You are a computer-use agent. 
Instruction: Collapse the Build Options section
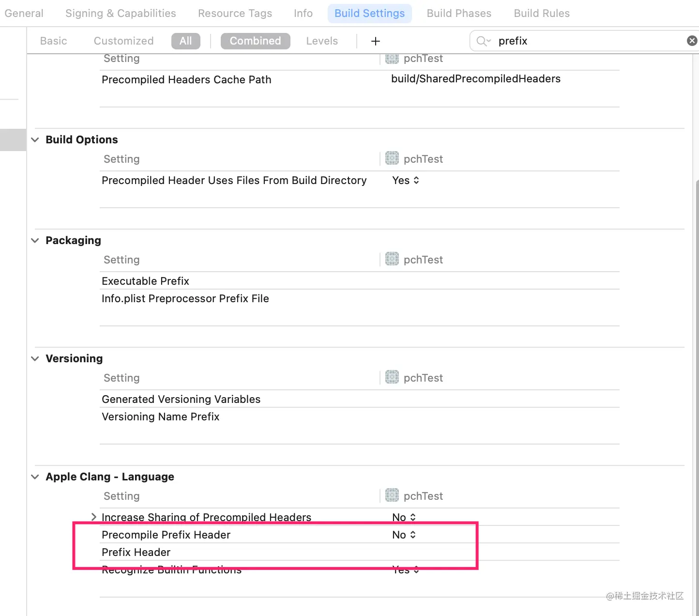pyautogui.click(x=35, y=139)
